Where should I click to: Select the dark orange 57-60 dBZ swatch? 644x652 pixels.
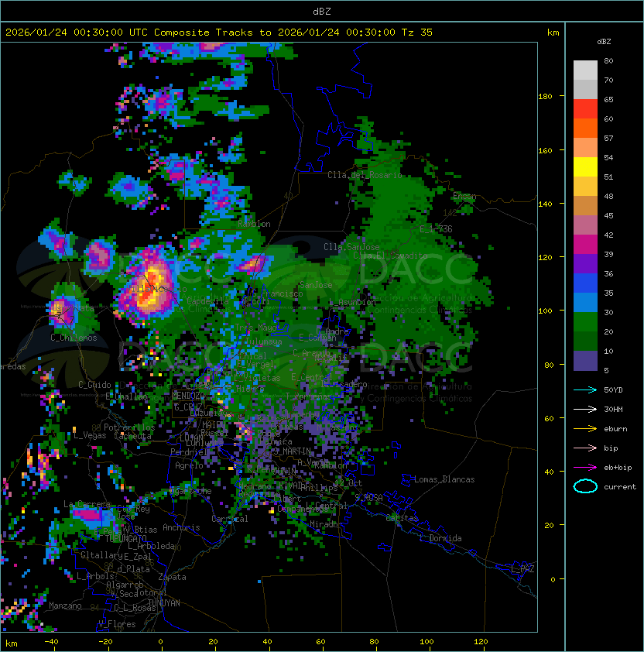point(585,128)
